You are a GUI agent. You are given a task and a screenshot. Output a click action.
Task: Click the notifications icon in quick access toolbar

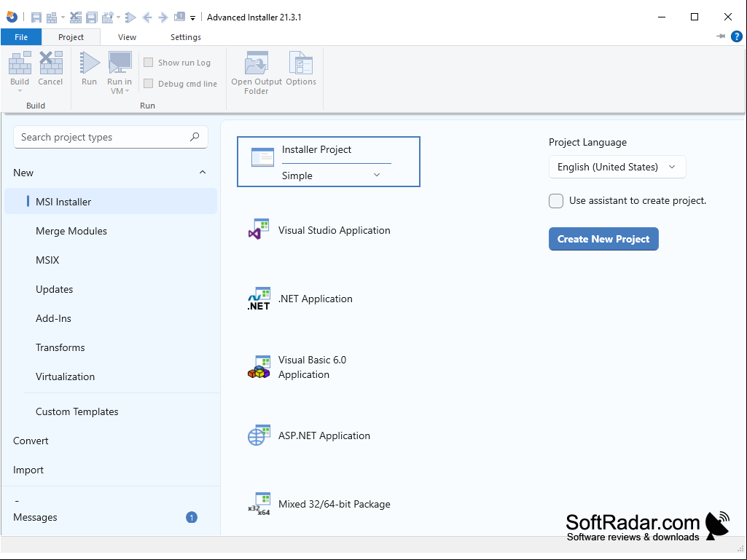click(x=179, y=17)
